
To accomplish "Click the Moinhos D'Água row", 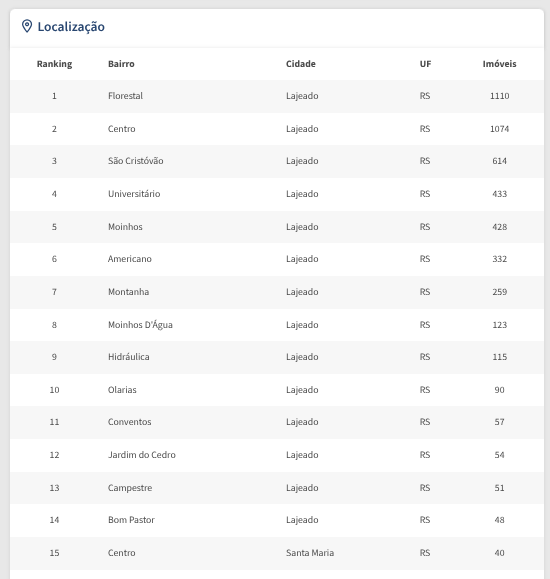I will pyautogui.click(x=277, y=325).
